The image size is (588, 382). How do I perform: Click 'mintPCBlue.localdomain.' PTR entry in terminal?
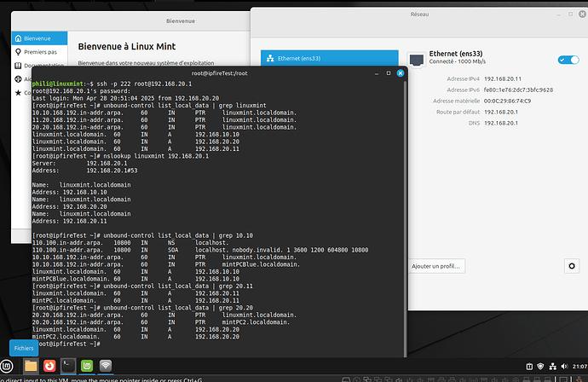(x=261, y=264)
